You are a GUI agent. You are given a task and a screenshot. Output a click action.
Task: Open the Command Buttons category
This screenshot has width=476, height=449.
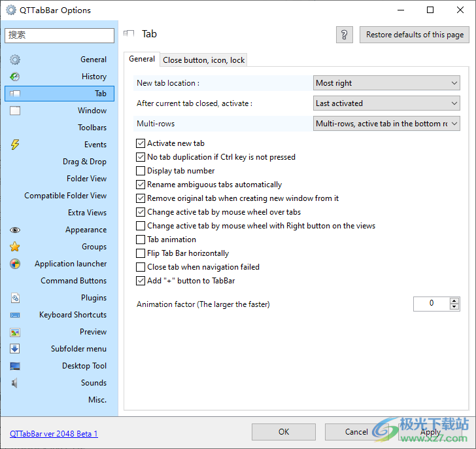click(x=59, y=281)
